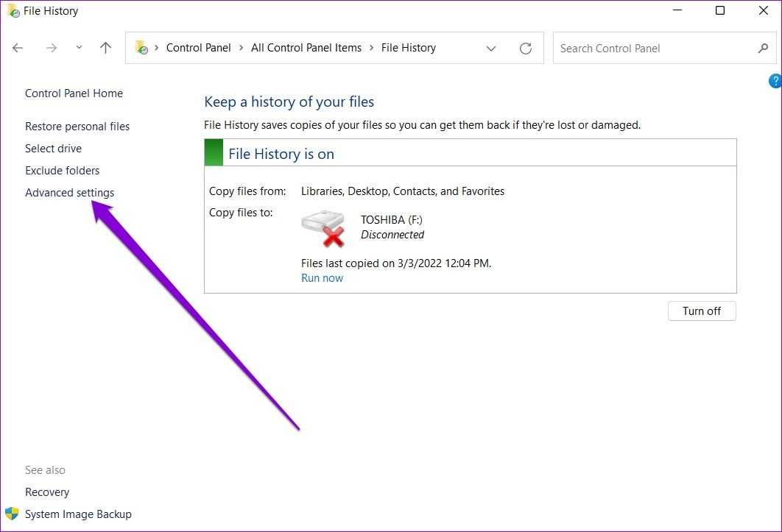Open Advanced settings
782x532 pixels.
[x=69, y=193]
